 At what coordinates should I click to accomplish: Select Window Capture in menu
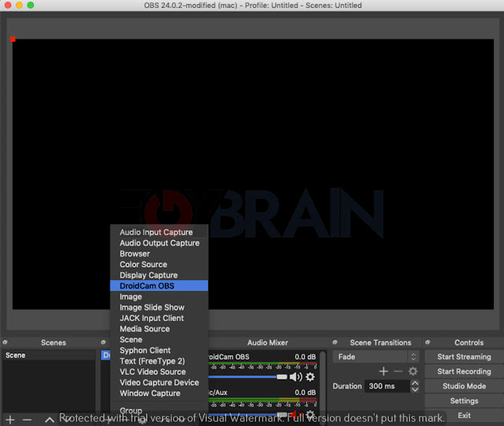[159, 393]
